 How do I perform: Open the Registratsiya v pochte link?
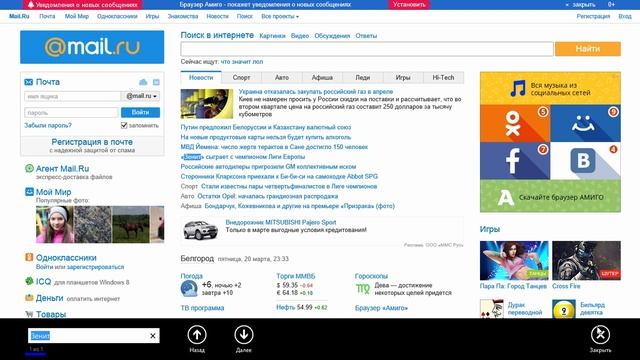pos(92,142)
